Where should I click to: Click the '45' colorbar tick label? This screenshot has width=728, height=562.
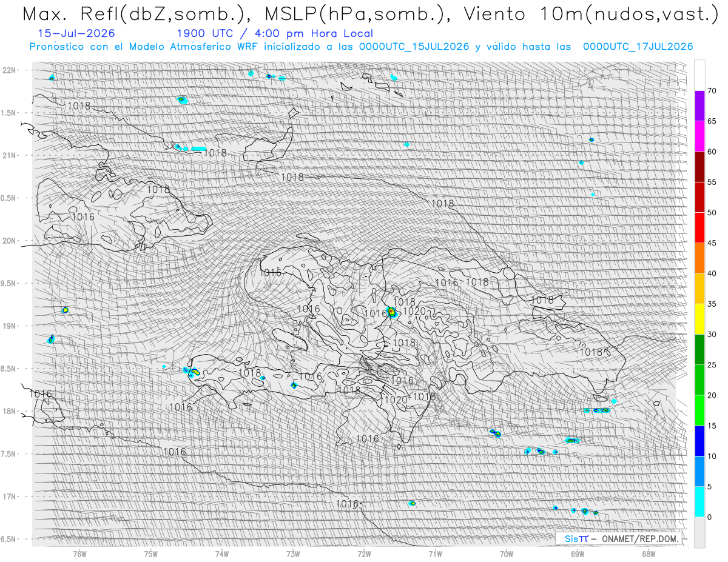(x=712, y=243)
